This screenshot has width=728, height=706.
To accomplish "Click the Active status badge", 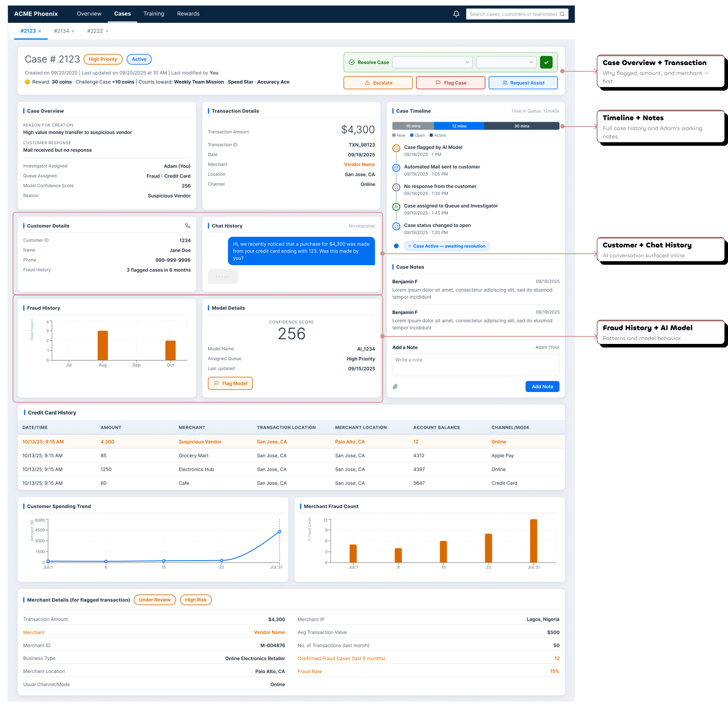I will (x=139, y=59).
